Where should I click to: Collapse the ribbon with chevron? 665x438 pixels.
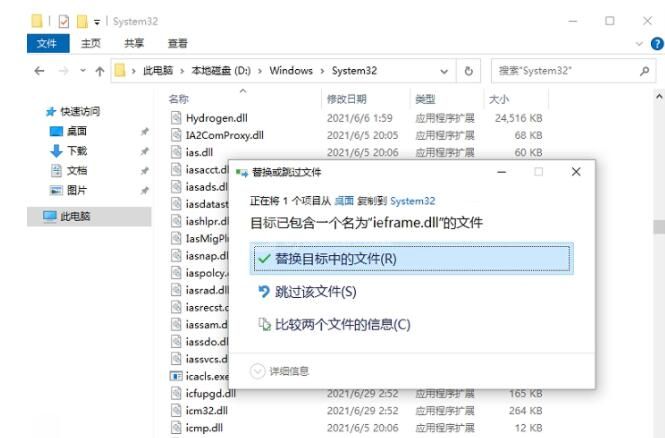[x=639, y=44]
